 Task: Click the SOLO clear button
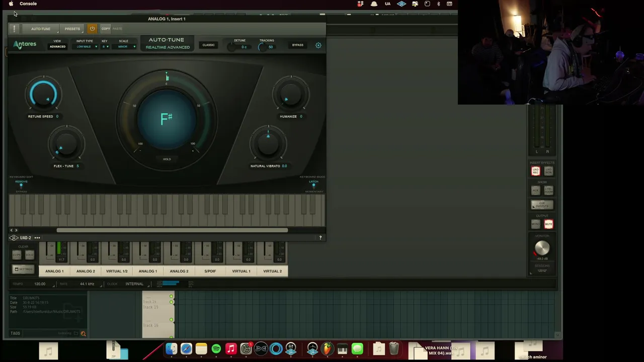click(29, 255)
